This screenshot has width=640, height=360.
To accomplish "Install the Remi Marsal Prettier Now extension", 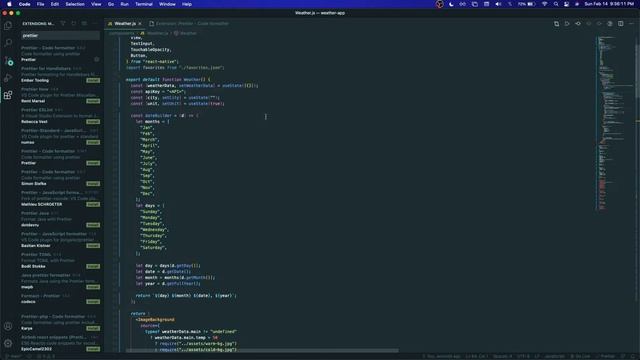I will [x=93, y=101].
